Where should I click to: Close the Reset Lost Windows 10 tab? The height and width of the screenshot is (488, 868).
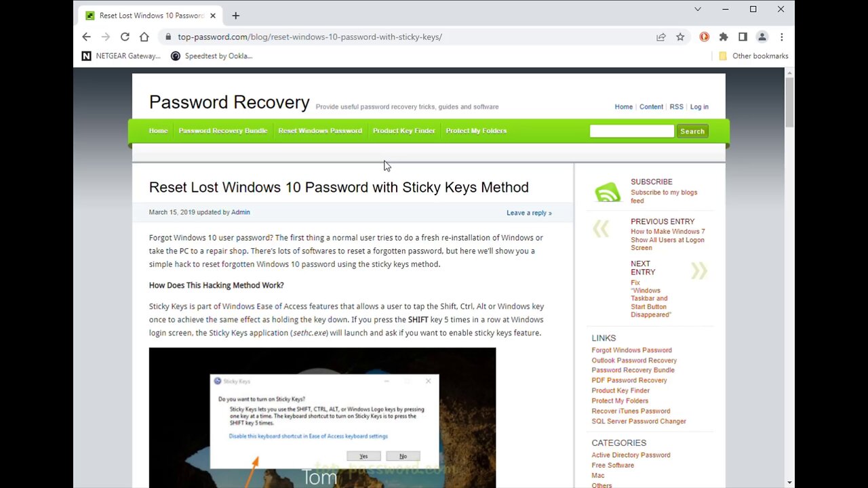(x=213, y=16)
